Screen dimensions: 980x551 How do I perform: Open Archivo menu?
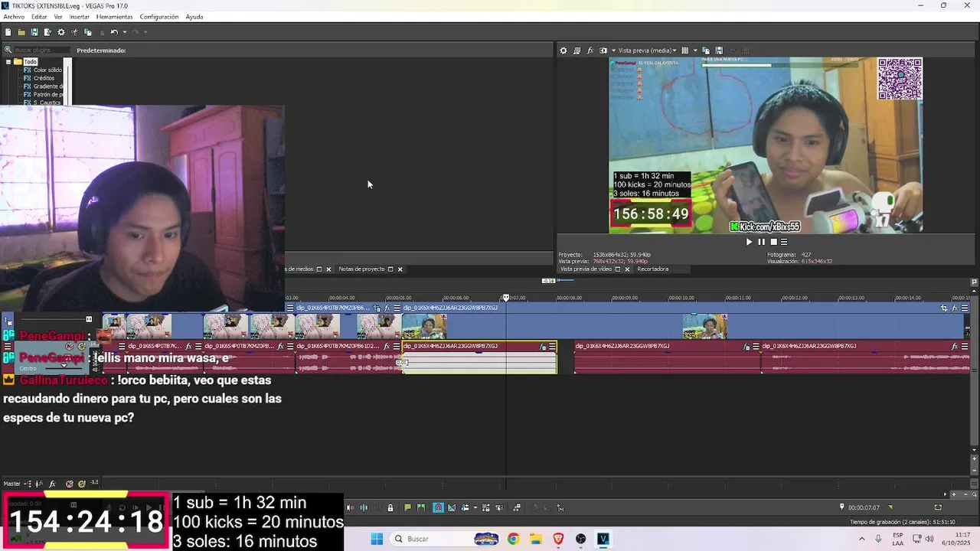14,17
